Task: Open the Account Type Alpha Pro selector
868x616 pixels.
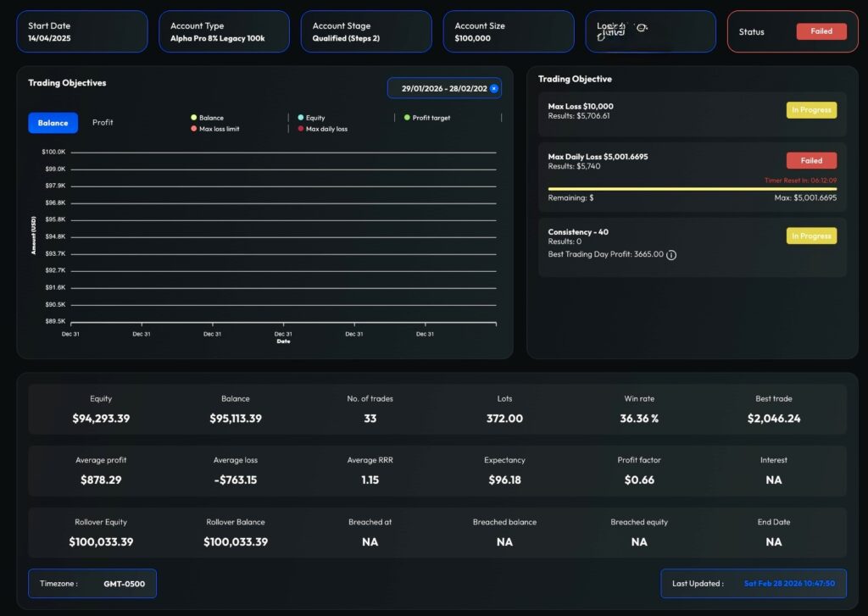Action: pyautogui.click(x=224, y=31)
